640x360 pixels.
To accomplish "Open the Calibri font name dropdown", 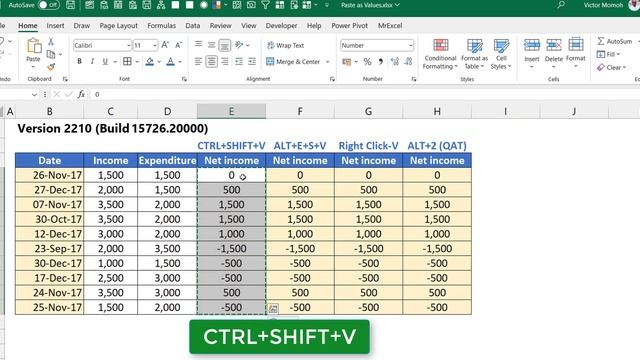I will 128,46.
